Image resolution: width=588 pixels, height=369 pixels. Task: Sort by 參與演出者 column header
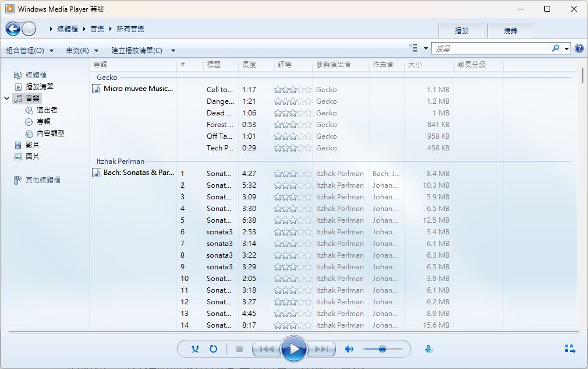pyautogui.click(x=341, y=65)
